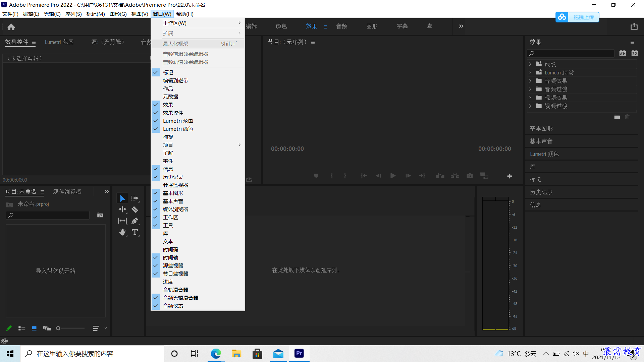Switch to the 媒体浏览器 tab
Viewport: 644px width, 362px height.
coord(67,191)
